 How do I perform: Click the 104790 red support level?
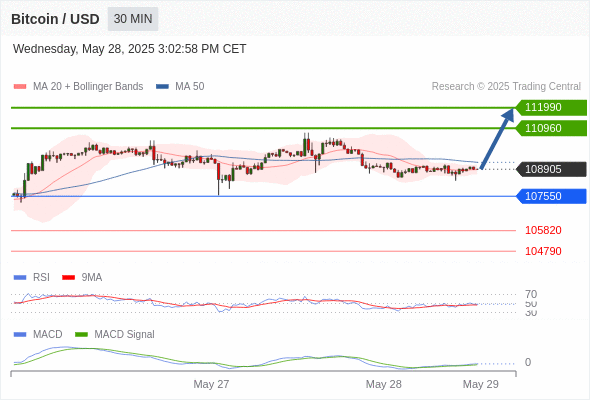point(543,251)
